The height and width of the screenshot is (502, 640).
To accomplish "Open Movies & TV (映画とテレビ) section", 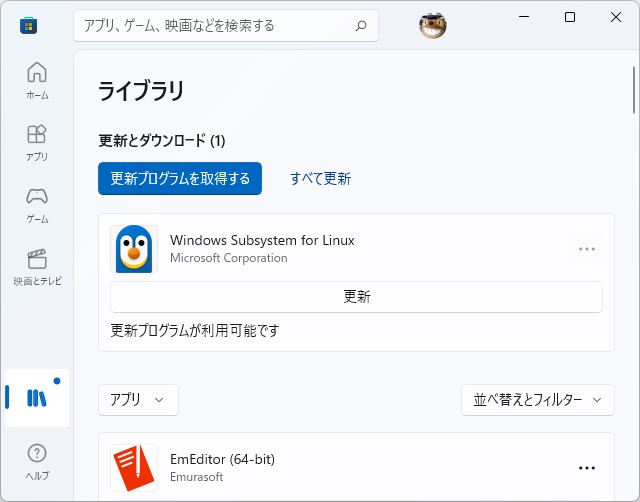I will pyautogui.click(x=37, y=268).
